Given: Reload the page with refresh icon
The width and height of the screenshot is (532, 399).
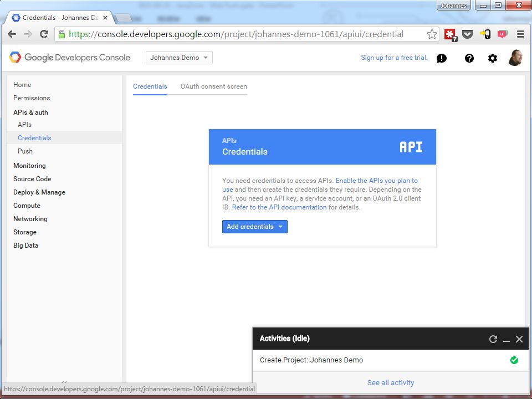Looking at the screenshot, I should pos(44,34).
